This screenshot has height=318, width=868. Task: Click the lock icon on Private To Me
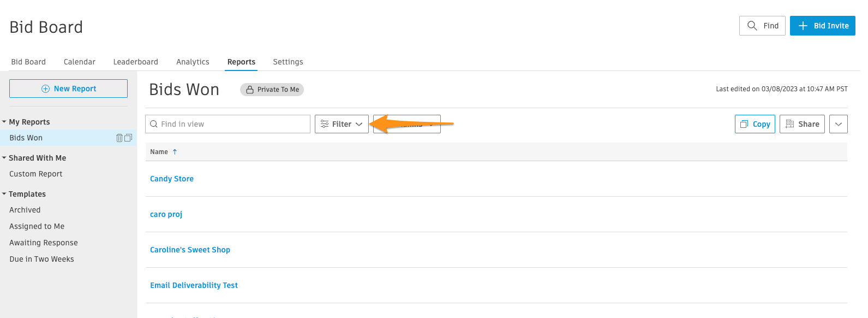tap(250, 90)
